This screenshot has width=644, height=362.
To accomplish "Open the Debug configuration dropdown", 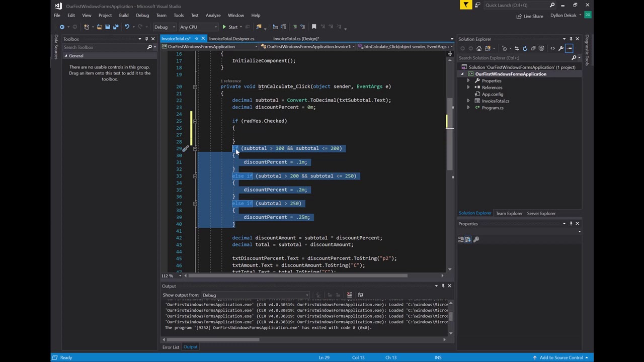I will [x=165, y=27].
